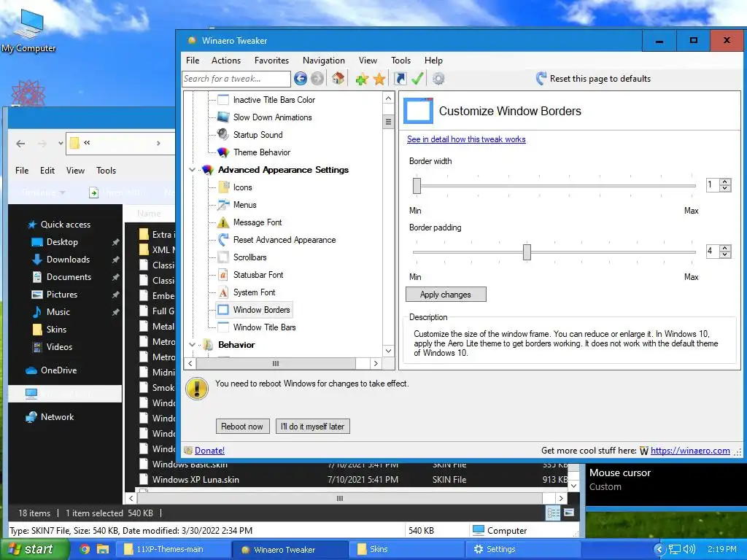Select Theme Behavior tweak
The image size is (747, 560).
click(262, 152)
